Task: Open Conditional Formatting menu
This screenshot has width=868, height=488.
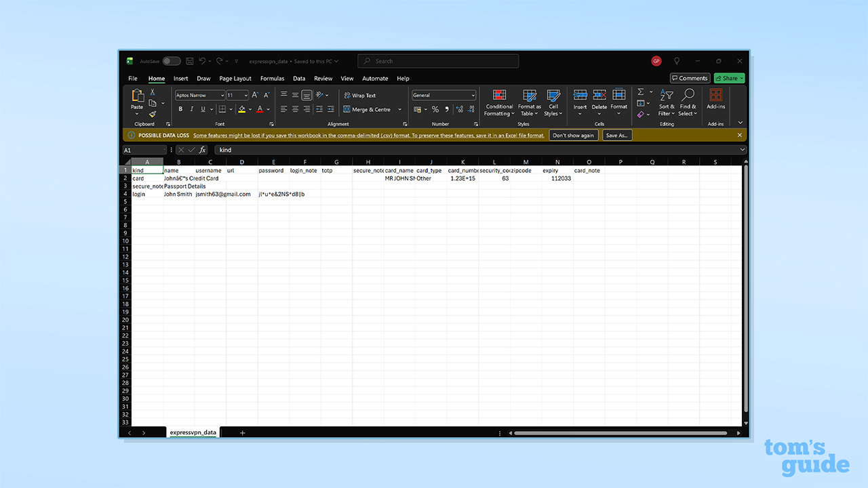Action: 499,103
